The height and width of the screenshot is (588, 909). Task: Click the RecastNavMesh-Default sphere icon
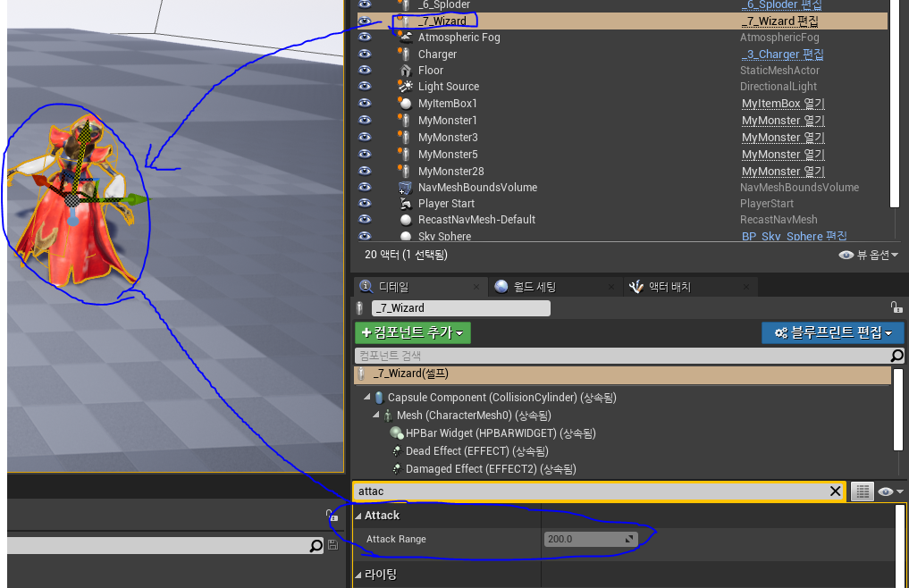pos(406,220)
